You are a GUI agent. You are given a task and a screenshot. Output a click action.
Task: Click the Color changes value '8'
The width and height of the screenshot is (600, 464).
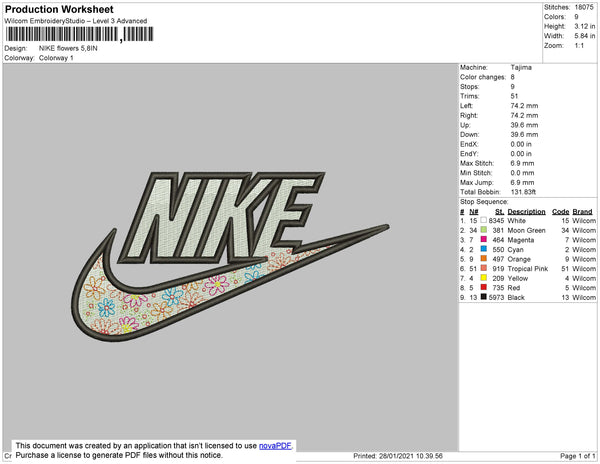click(512, 77)
